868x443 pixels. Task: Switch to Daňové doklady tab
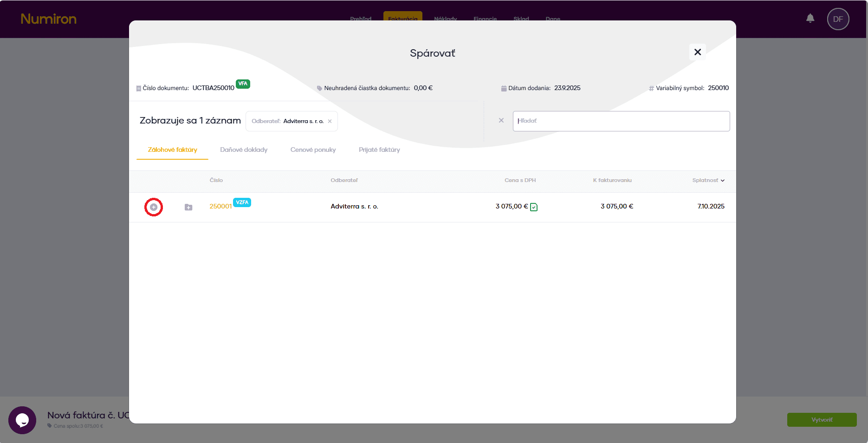pyautogui.click(x=244, y=150)
